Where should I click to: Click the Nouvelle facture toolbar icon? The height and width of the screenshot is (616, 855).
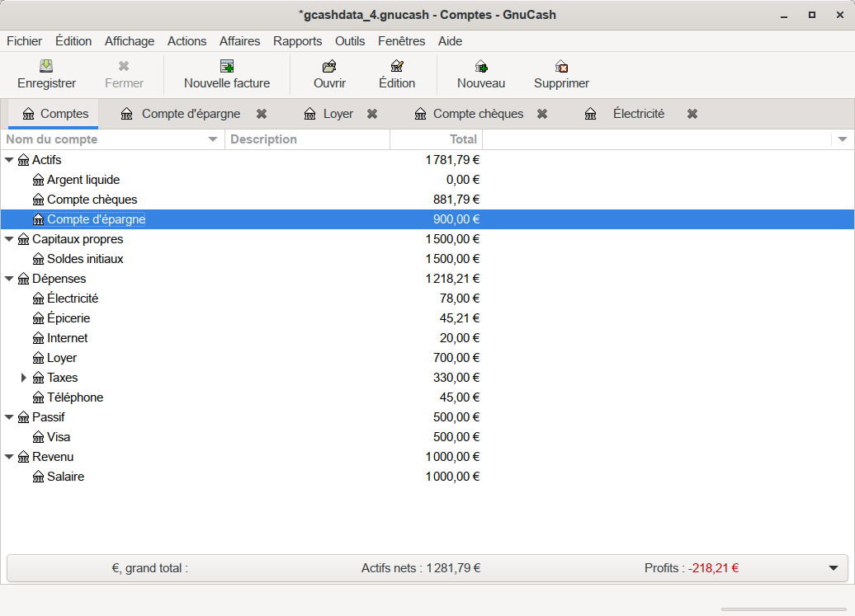pos(227,67)
